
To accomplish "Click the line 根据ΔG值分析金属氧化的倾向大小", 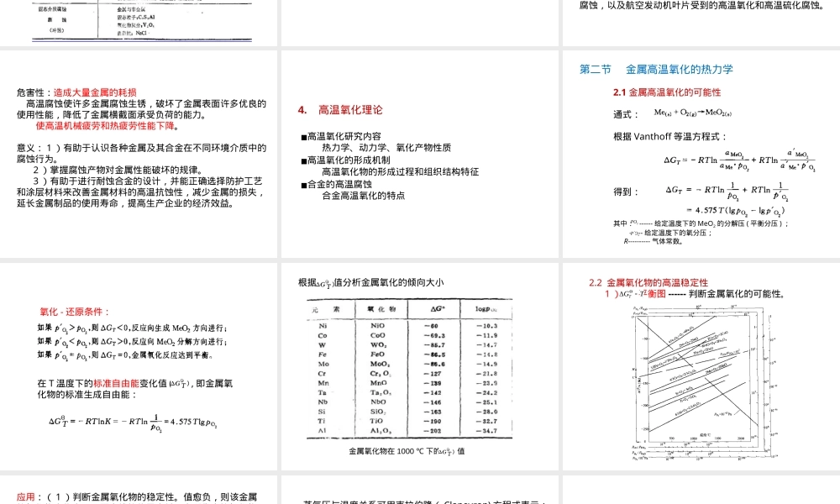I will coord(370,283).
